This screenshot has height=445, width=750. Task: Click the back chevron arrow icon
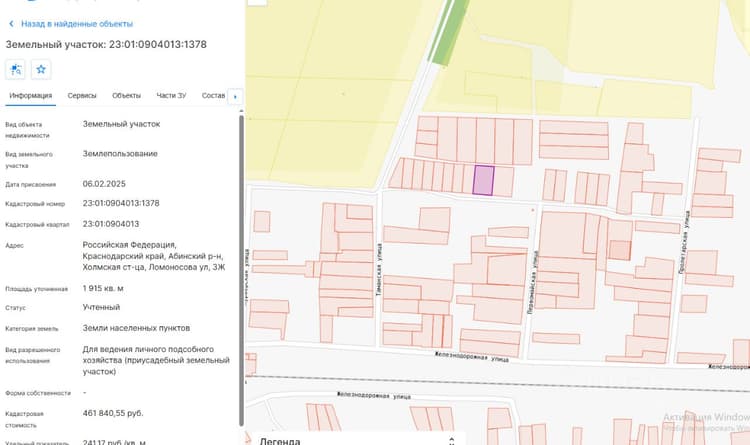tap(11, 23)
